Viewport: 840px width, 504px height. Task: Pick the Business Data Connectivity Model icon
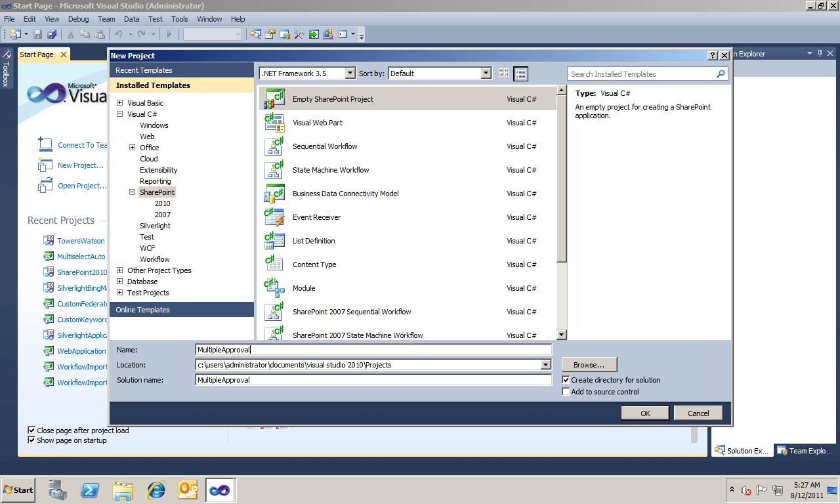pos(274,194)
